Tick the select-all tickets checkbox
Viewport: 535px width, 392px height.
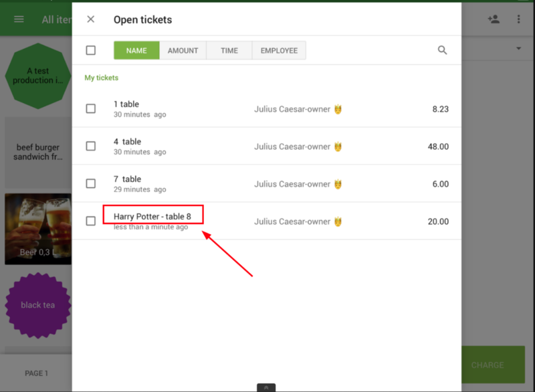click(91, 50)
